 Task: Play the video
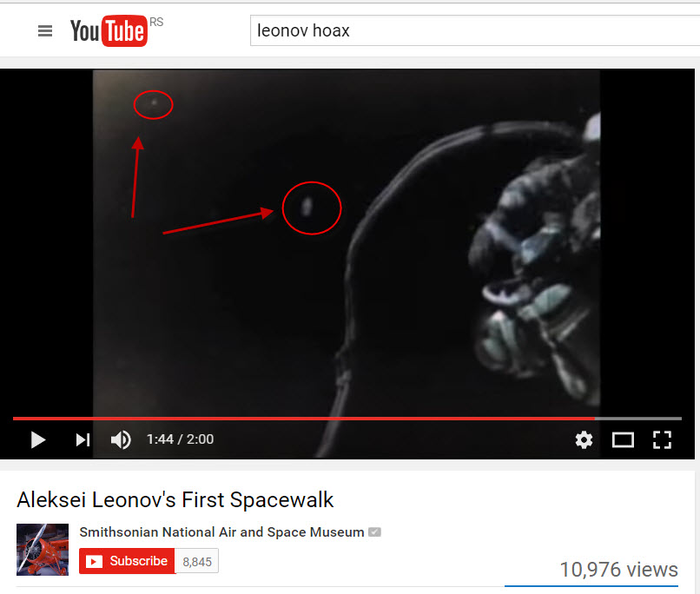point(38,439)
